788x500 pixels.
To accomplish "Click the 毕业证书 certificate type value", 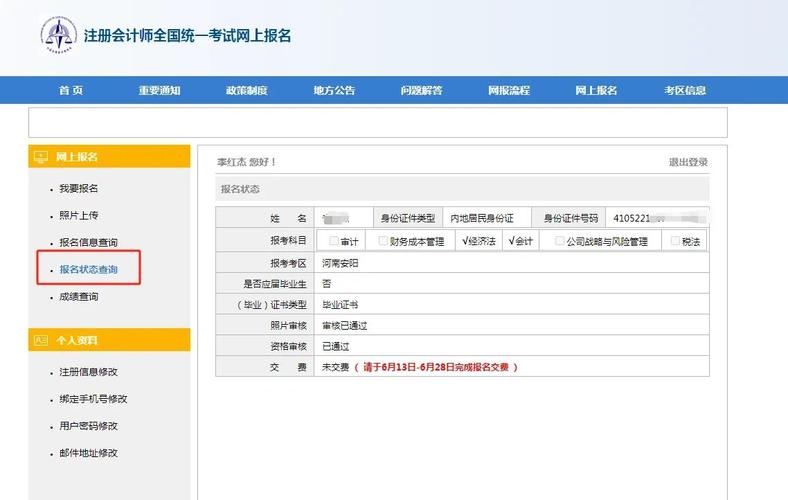I will (x=340, y=305).
